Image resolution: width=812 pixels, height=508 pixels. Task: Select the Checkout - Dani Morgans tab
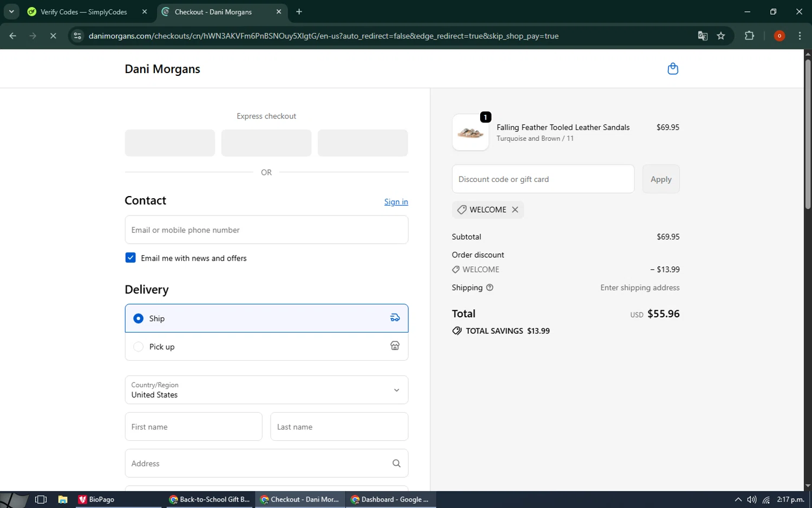tap(213, 12)
